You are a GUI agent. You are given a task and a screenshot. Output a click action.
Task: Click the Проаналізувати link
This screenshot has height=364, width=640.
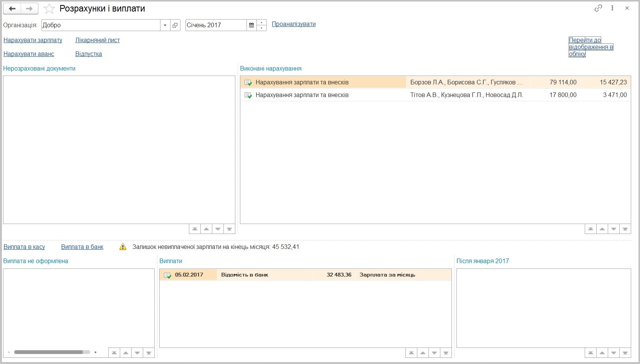point(294,24)
